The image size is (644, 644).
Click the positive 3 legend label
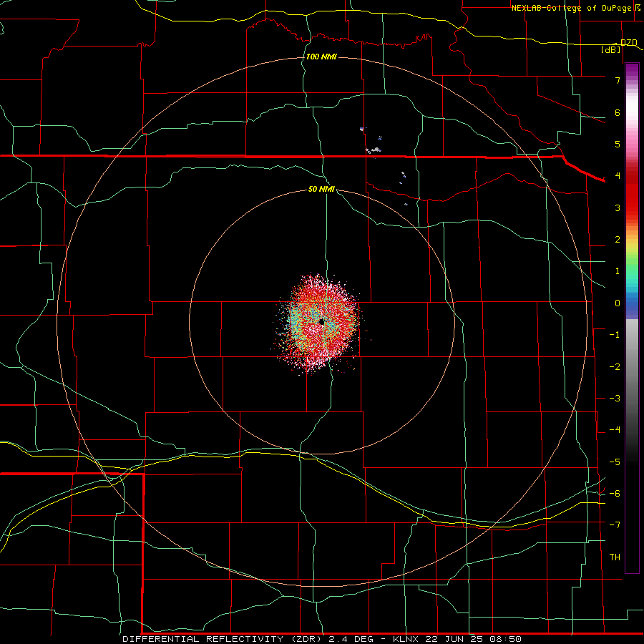point(618,208)
